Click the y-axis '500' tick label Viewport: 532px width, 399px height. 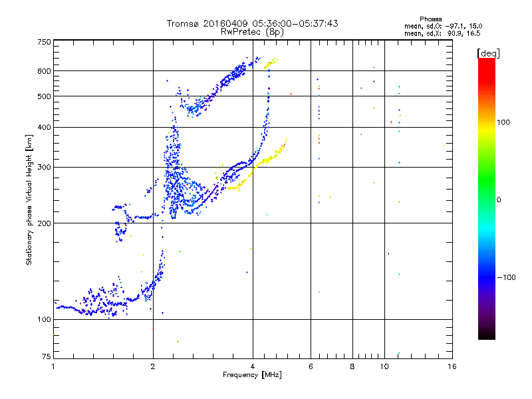(44, 96)
